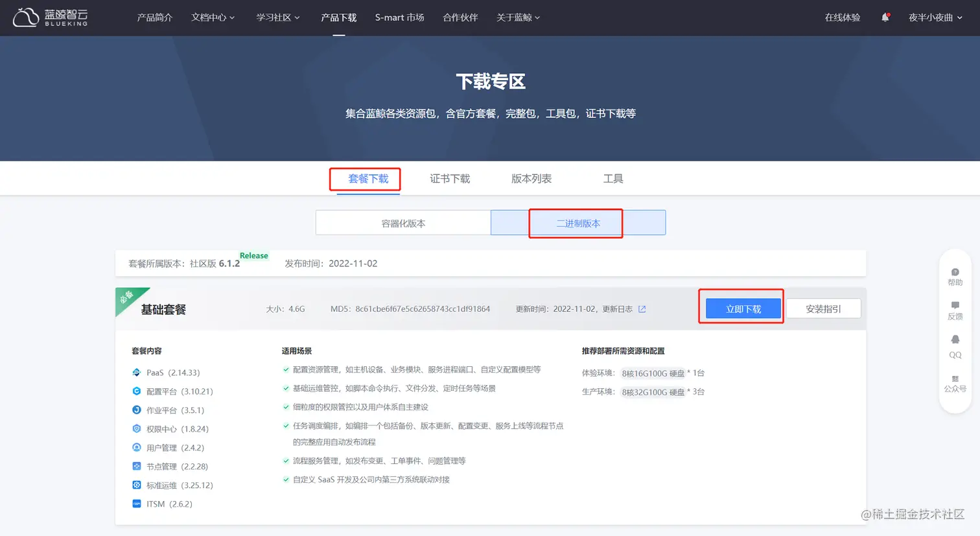Screen dimensions: 980x536
Task: Expand the 学习社区 dropdown menu
Action: [278, 17]
